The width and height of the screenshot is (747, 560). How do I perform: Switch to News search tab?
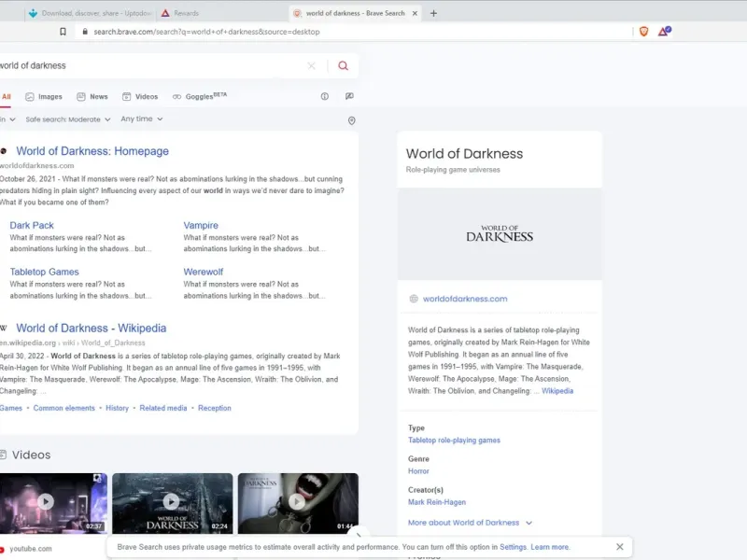[x=92, y=97]
